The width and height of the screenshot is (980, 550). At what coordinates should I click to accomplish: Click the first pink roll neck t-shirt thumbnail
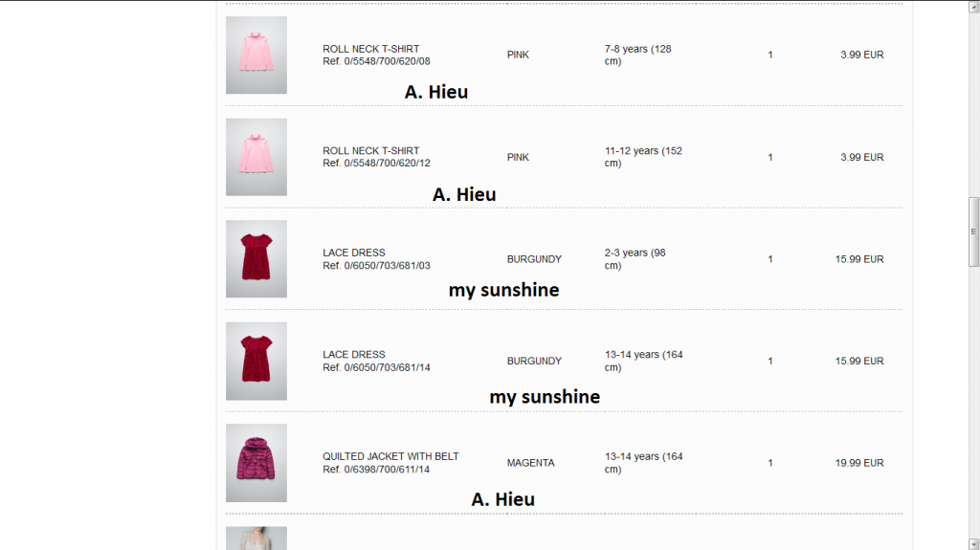point(256,55)
